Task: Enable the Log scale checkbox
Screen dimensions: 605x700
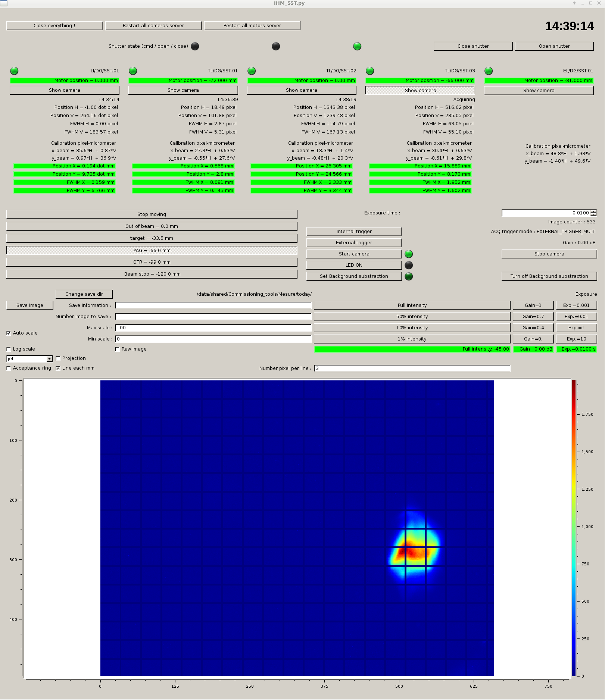Action: click(9, 349)
